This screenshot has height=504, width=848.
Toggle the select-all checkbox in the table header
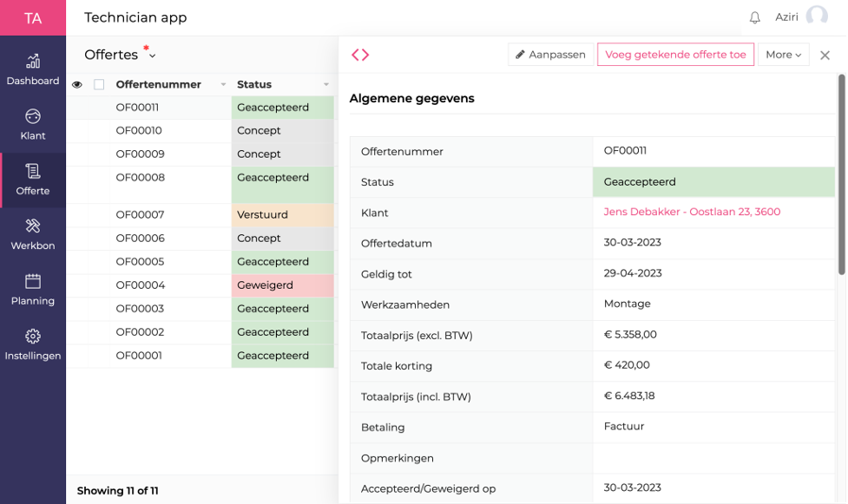tap(100, 84)
